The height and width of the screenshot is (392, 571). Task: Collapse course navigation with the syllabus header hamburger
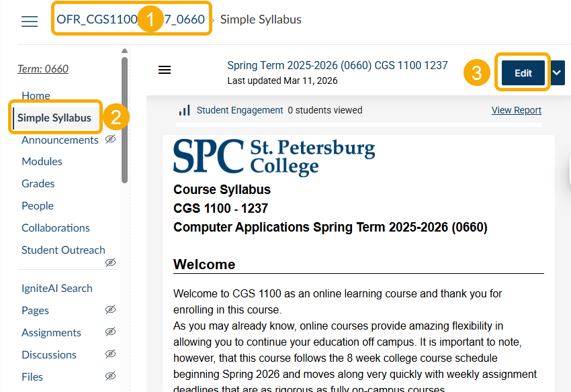165,69
